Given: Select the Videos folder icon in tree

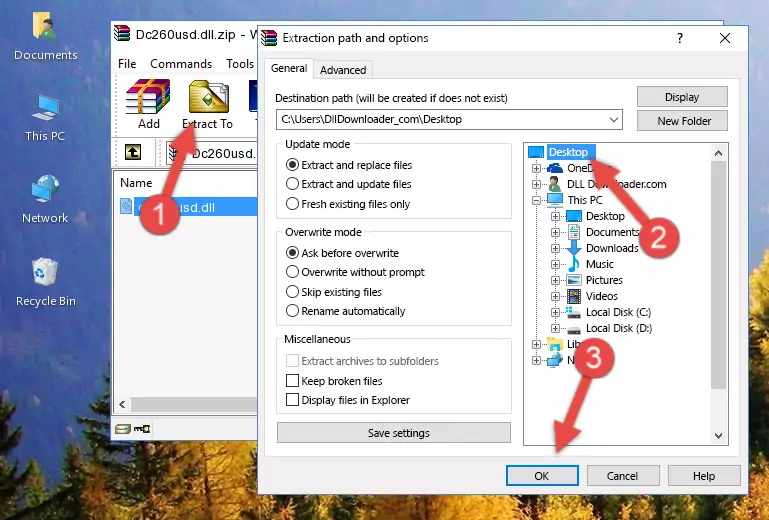Looking at the screenshot, I should click(574, 296).
